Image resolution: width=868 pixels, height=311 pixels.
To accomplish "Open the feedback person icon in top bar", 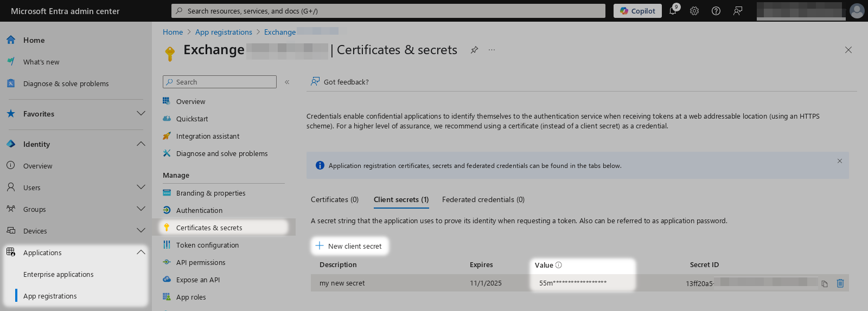I will [x=738, y=11].
